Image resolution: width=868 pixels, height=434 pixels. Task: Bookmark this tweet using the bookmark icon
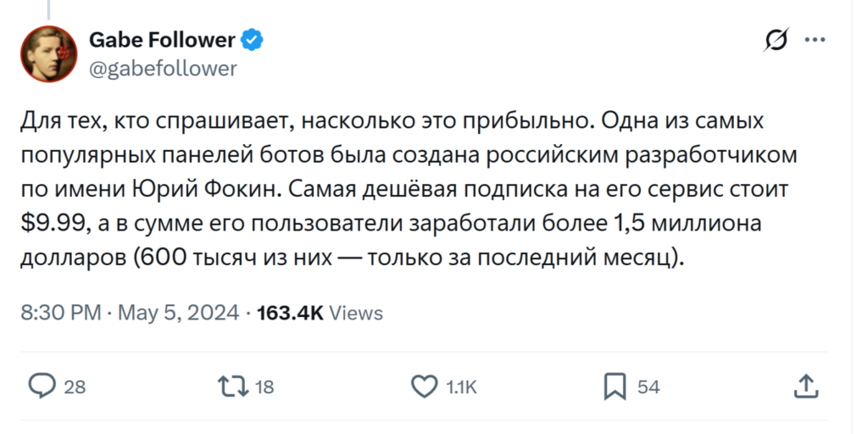[x=614, y=387]
